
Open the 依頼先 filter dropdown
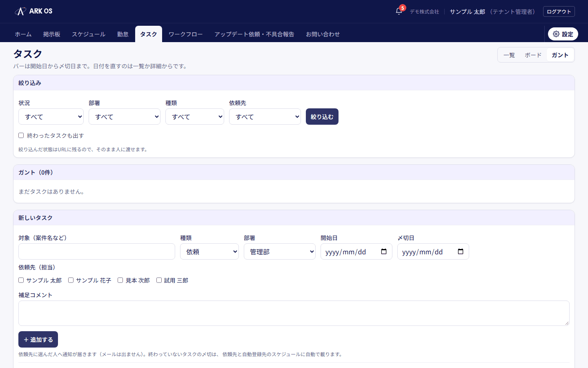265,117
